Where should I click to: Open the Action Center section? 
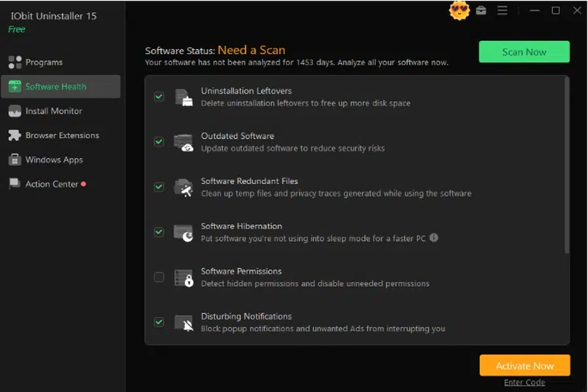coord(61,184)
